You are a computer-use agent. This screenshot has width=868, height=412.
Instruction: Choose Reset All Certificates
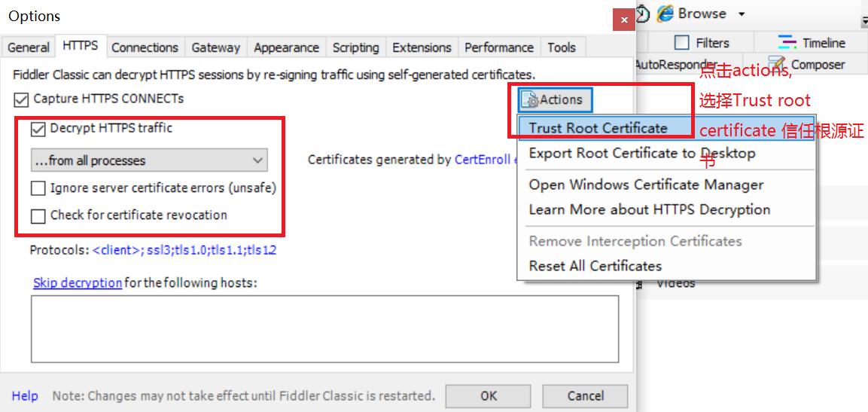pos(666,266)
